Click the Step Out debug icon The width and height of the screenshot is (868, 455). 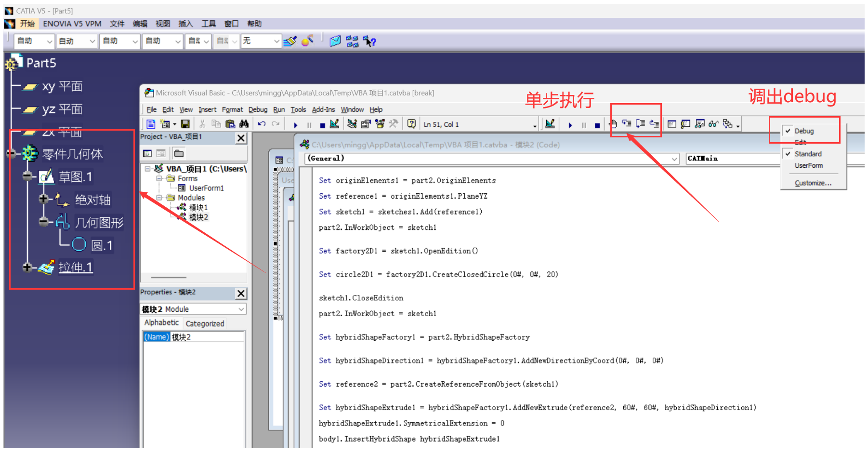tap(654, 124)
